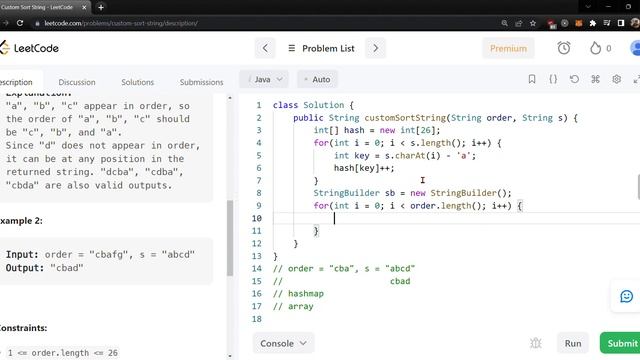Reload the page with browser refresh icon
Screen dimensions: 640x360
(20, 23)
